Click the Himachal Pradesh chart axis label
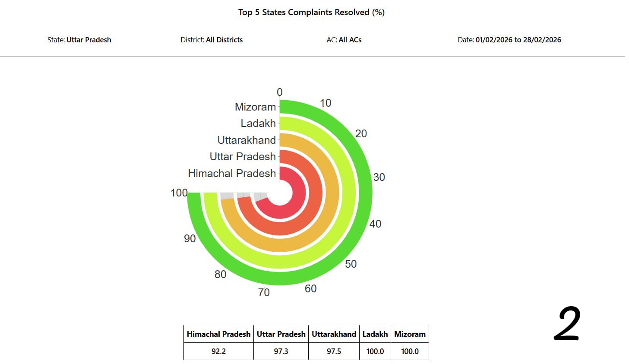Screen dimensions: 629x364 point(232,173)
